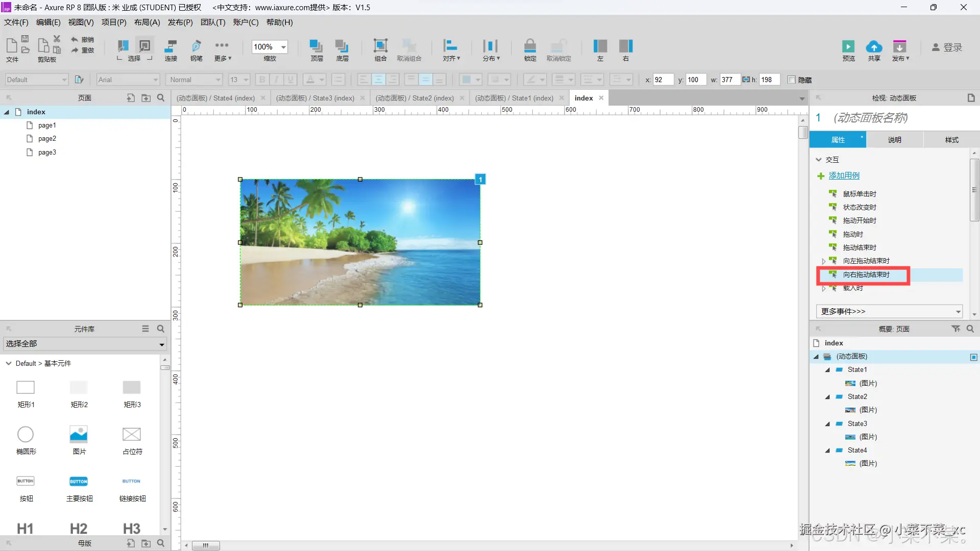Select the Connect (连接) tool
This screenshot has width=980, height=551.
tap(170, 46)
